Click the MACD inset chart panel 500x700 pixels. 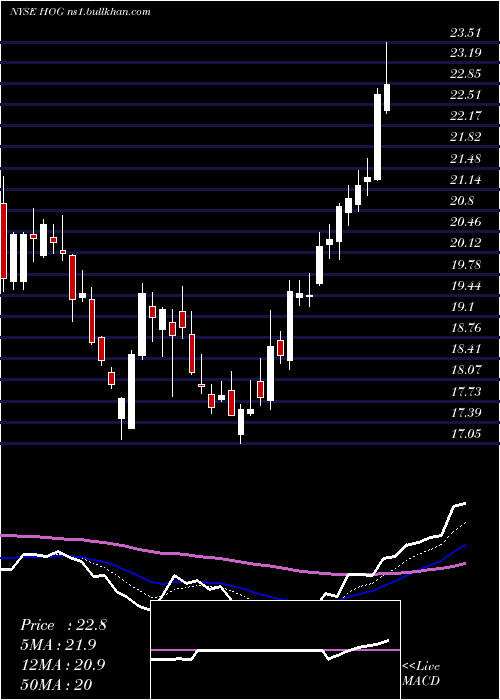coord(275,650)
